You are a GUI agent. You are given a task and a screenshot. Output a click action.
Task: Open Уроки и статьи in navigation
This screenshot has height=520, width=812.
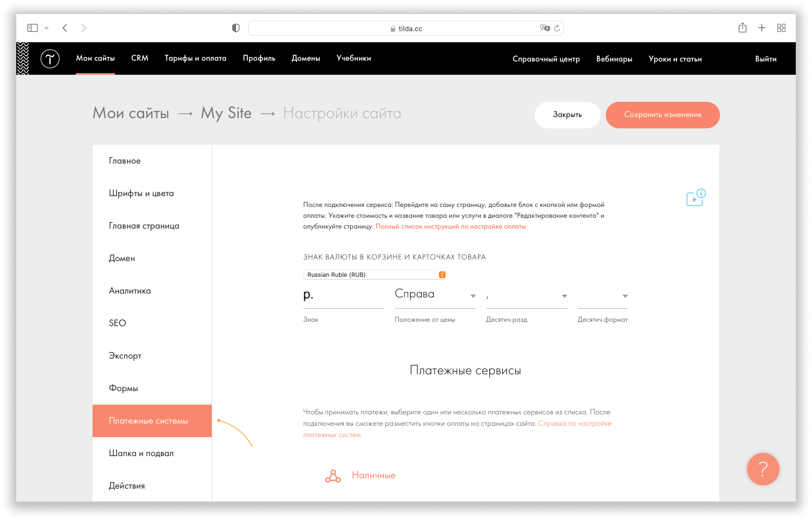(675, 59)
